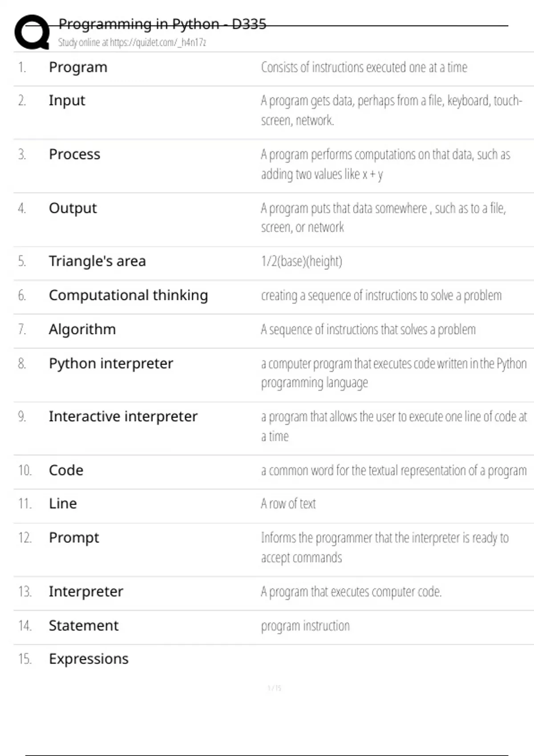This screenshot has height=756, width=534.
Task: Click the term 'Input'
Action: (67, 101)
